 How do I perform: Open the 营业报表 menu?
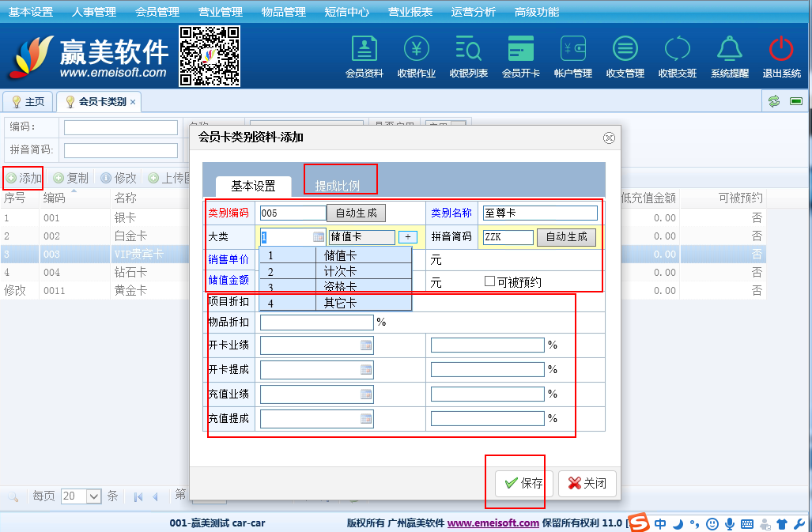click(410, 12)
